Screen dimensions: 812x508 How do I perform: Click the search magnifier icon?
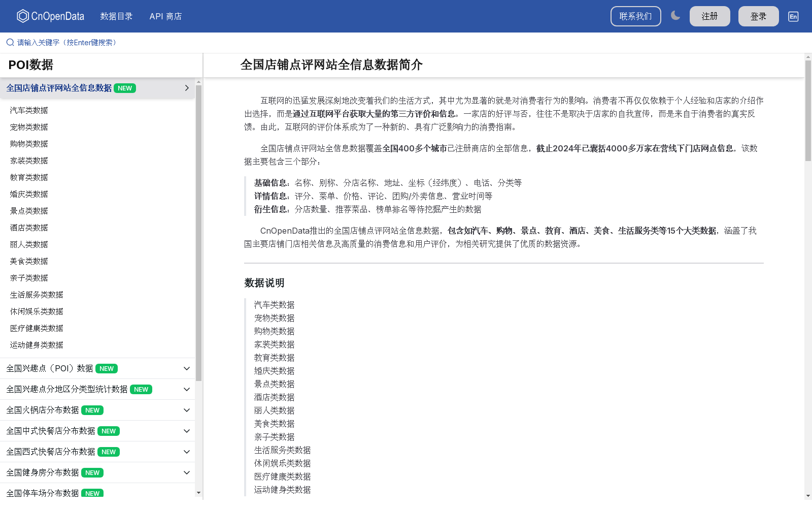(x=10, y=42)
